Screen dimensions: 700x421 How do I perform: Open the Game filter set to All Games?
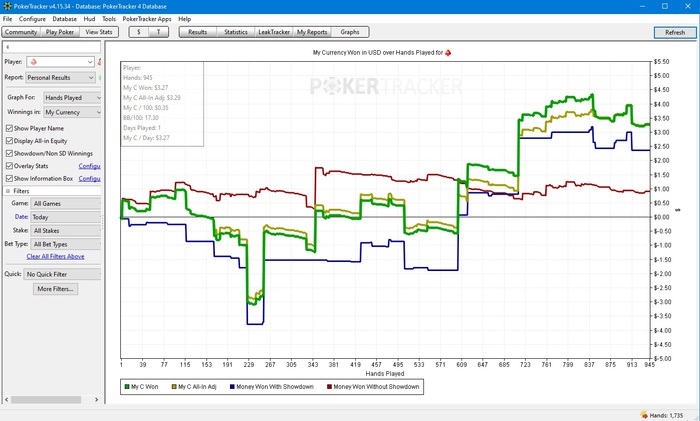66,204
